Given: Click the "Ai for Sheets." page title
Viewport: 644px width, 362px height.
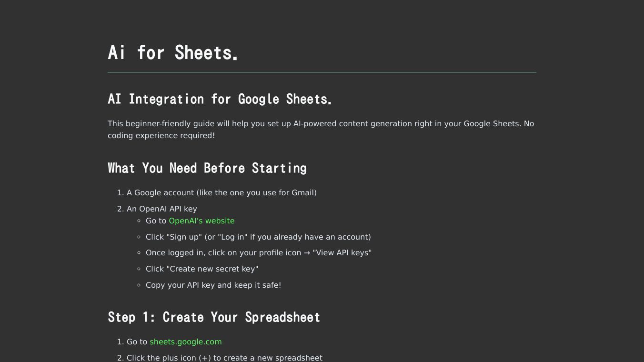Looking at the screenshot, I should click(172, 52).
